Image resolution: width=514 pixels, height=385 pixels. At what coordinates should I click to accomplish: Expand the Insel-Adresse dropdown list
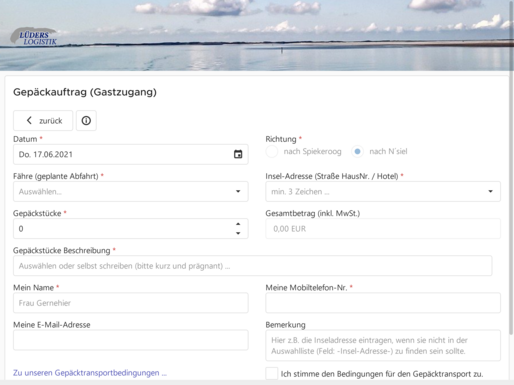tap(490, 191)
